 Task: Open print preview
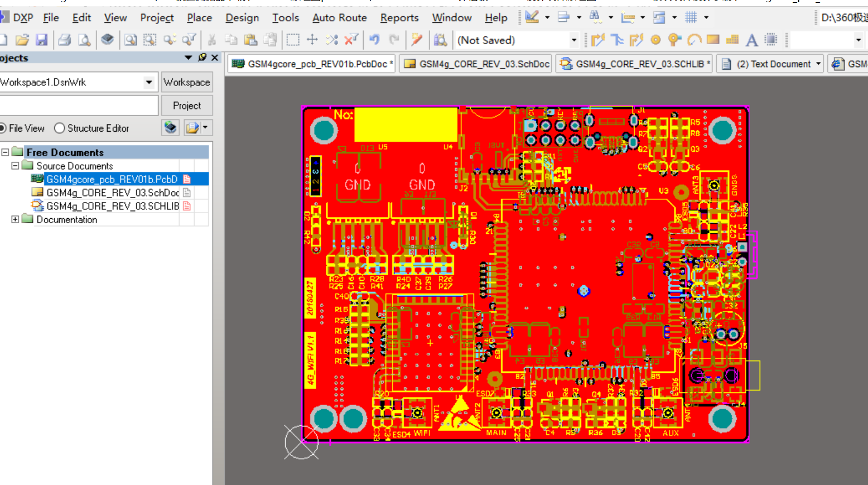click(x=84, y=40)
